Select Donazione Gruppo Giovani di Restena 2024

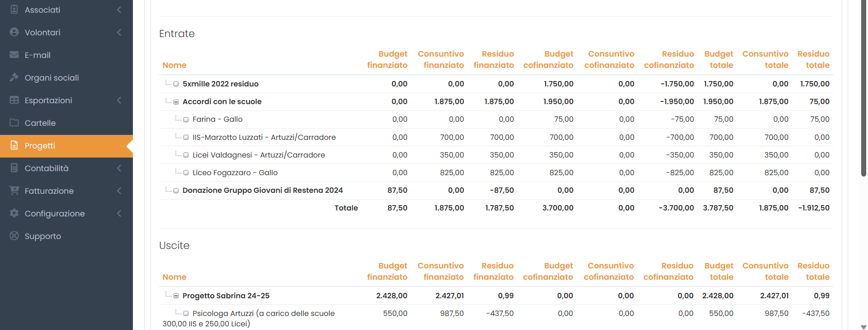pos(262,191)
